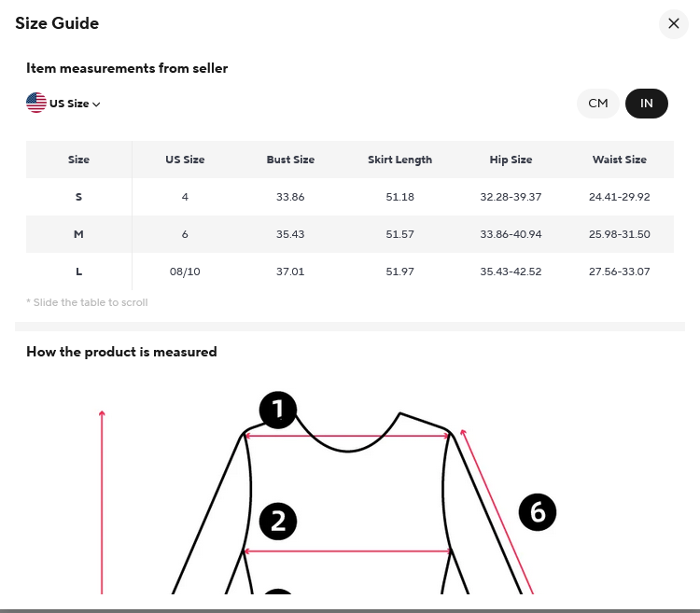Click the Waist Size column header

pyautogui.click(x=619, y=160)
